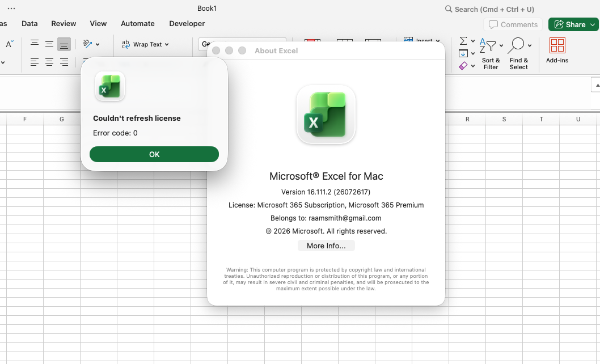Click the Sort & Filter icon
Screen dimensions: 600x364
tap(488, 45)
